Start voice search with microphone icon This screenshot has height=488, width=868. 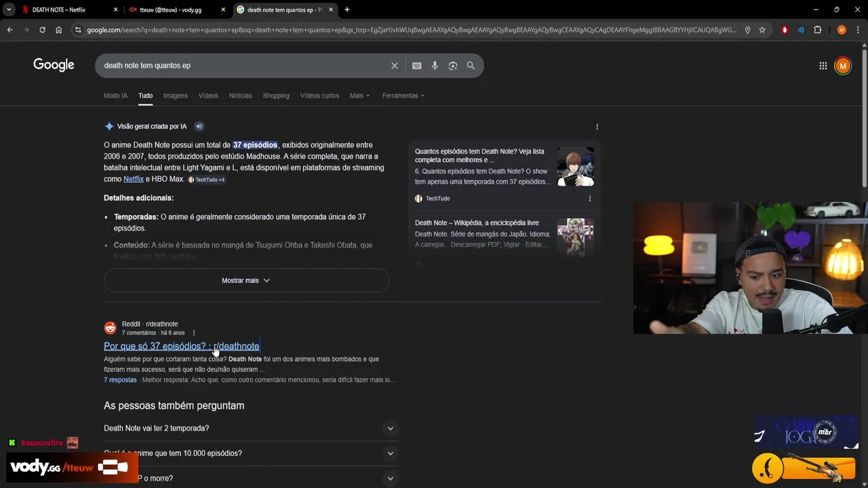click(x=435, y=66)
